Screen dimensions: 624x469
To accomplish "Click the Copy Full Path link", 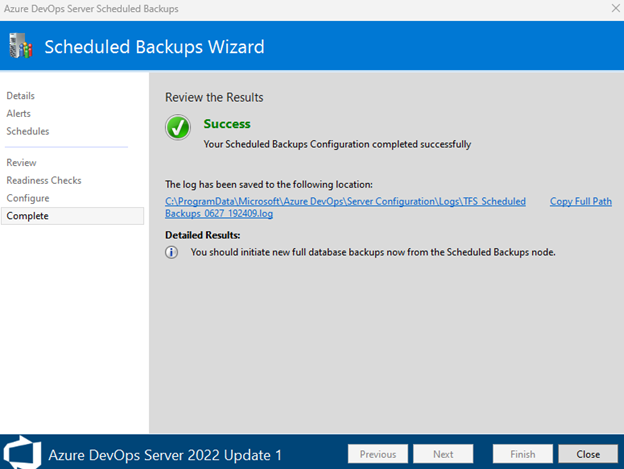I will pos(580,201).
